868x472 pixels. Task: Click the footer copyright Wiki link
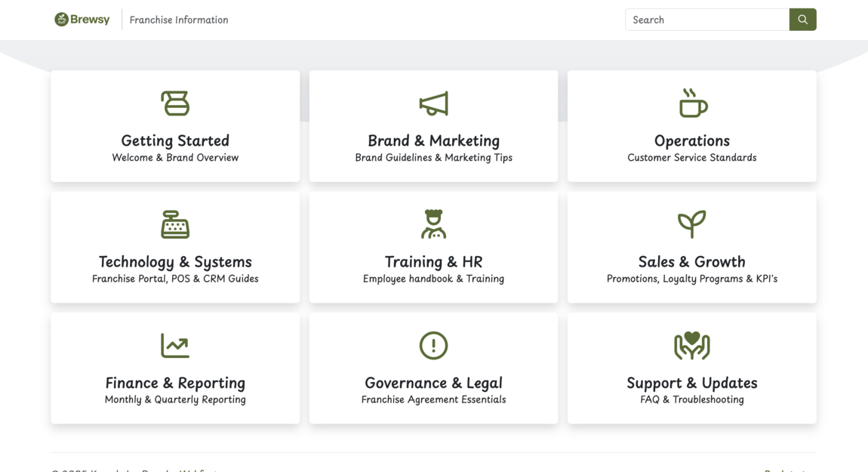point(198,470)
